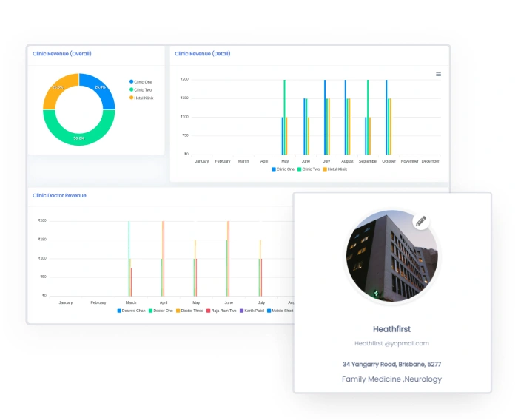Viewport: 518px width, 420px height.
Task: Toggle Hetul Klinik series in bar chart legend
Action: [x=334, y=169]
